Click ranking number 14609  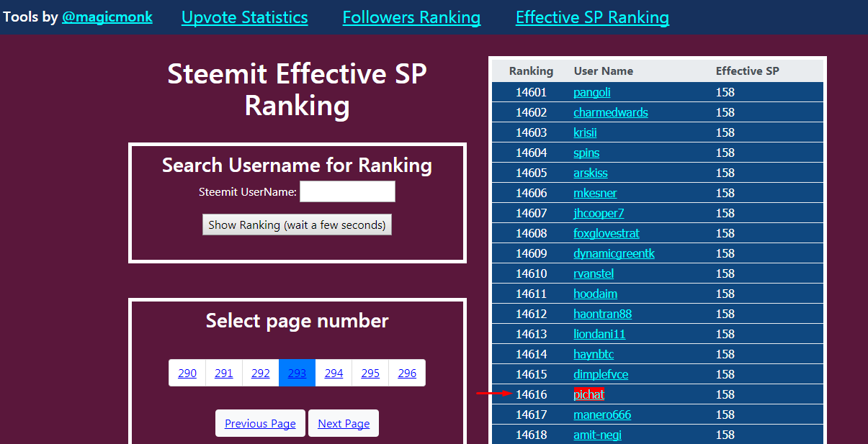[531, 253]
